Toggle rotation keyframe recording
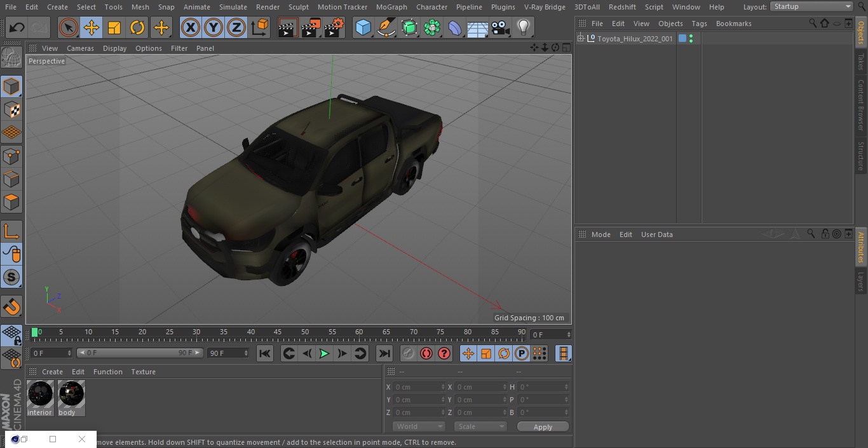The height and width of the screenshot is (448, 868). (x=504, y=353)
